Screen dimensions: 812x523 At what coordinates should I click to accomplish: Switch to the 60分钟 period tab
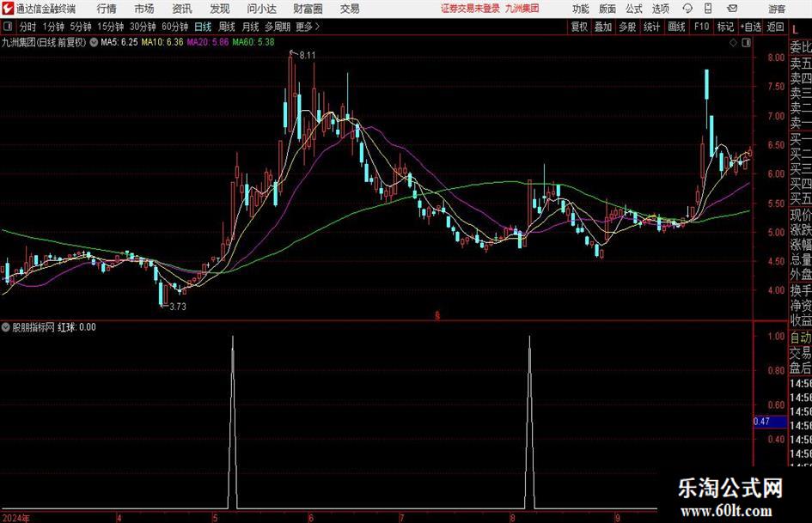pyautogui.click(x=174, y=27)
